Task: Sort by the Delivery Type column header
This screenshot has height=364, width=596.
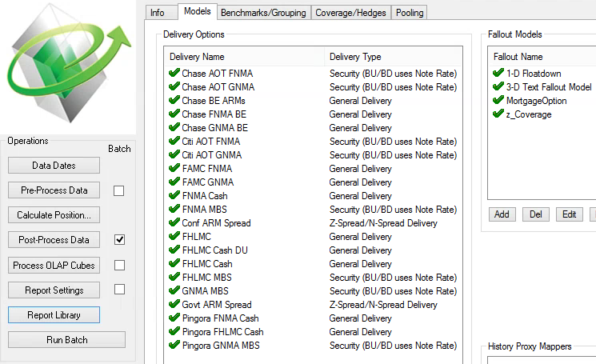Action: (x=394, y=57)
